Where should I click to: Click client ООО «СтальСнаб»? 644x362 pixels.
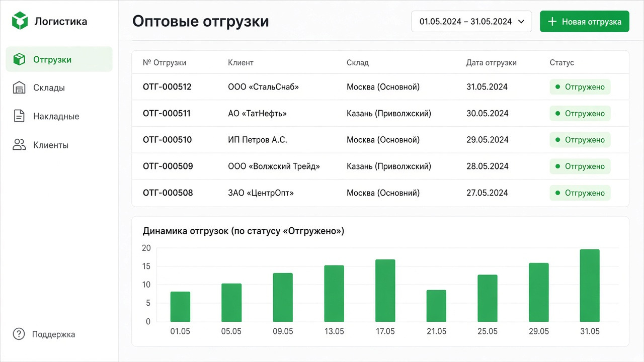pos(263,87)
